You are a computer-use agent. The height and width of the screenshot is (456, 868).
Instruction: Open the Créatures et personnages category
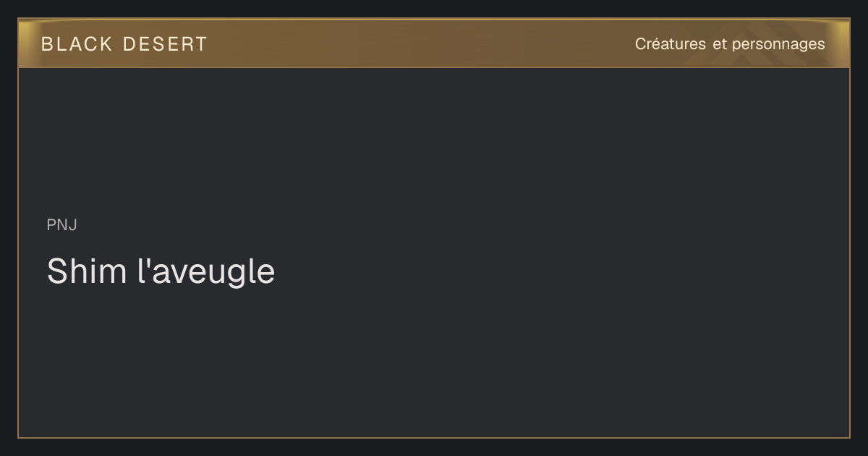730,44
